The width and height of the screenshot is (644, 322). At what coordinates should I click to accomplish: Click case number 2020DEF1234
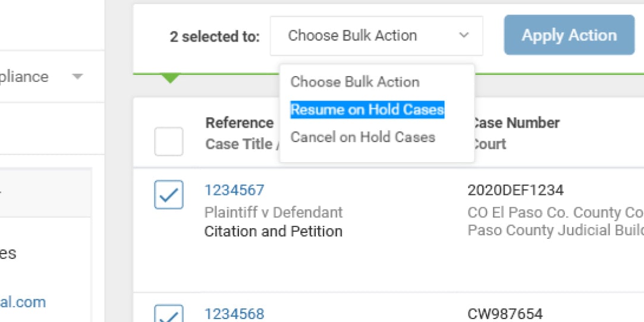pos(516,190)
